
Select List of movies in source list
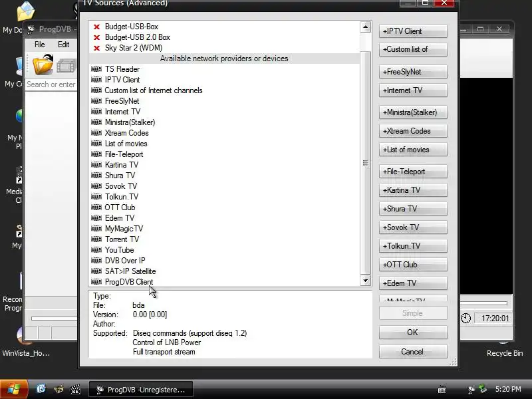pos(126,144)
